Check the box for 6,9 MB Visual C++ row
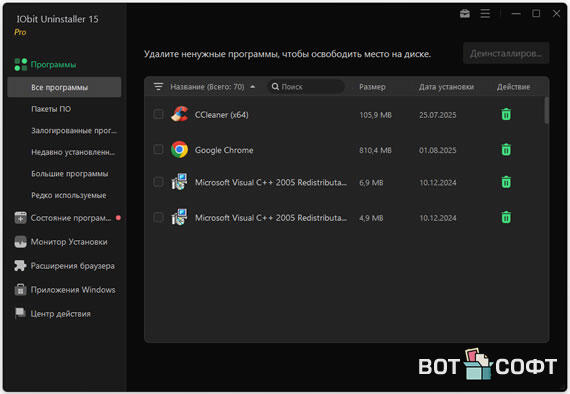This screenshot has width=570, height=394. pyautogui.click(x=158, y=181)
